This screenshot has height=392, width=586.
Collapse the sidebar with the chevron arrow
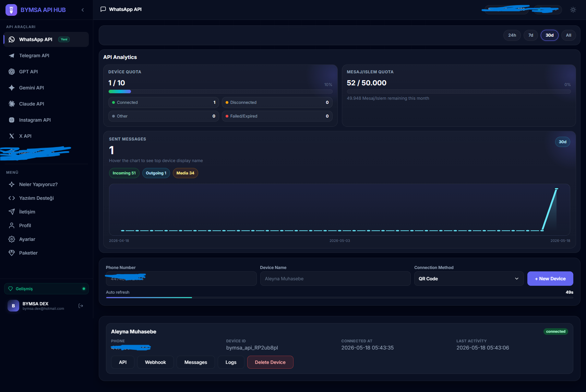tap(83, 10)
